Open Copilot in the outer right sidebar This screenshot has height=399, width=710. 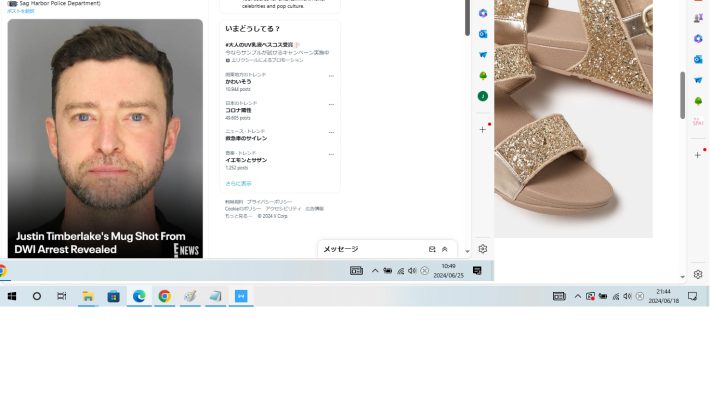pyautogui.click(x=698, y=38)
